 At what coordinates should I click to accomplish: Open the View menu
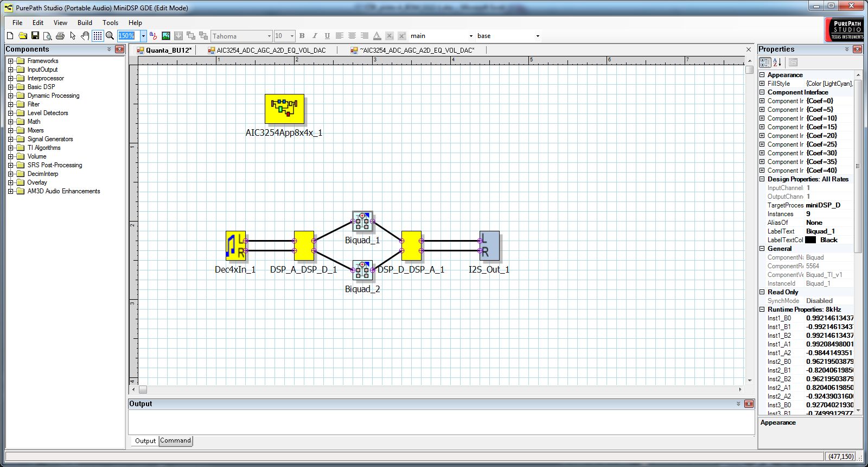pos(60,23)
